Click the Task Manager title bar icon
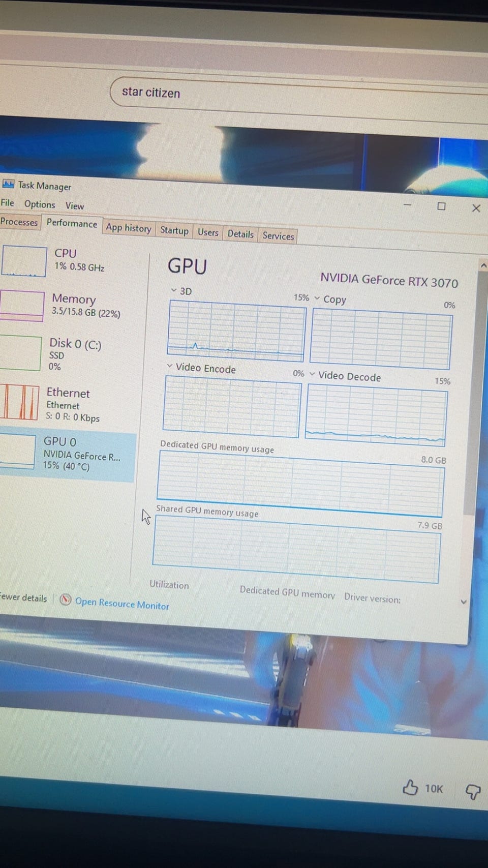 pos(8,184)
